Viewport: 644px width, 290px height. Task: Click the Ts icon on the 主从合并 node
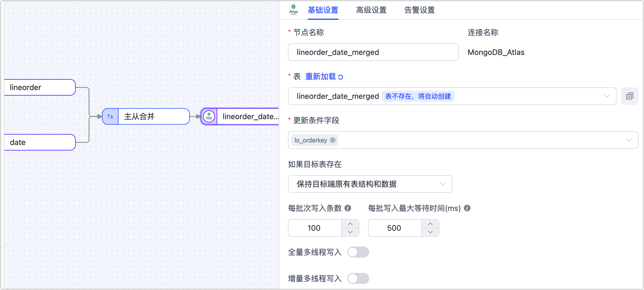point(110,116)
